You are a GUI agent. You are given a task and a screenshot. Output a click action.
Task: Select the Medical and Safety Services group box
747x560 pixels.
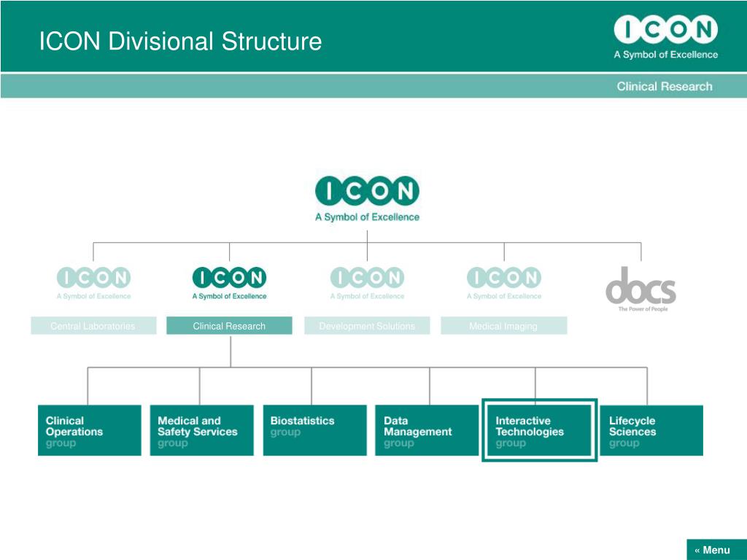[x=201, y=430]
